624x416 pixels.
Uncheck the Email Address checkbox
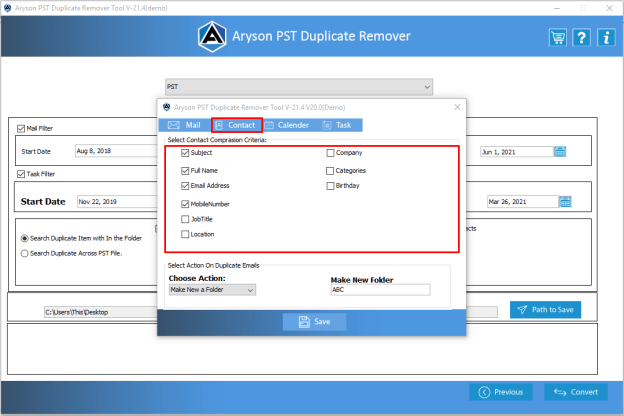pyautogui.click(x=185, y=186)
